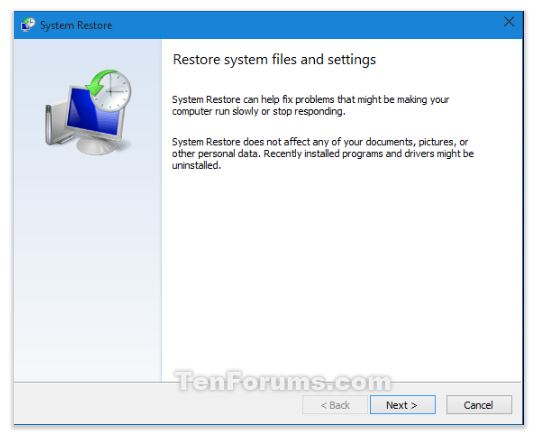
Task: Click the paragraph about fixing slow computer problems
Action: pyautogui.click(x=310, y=105)
